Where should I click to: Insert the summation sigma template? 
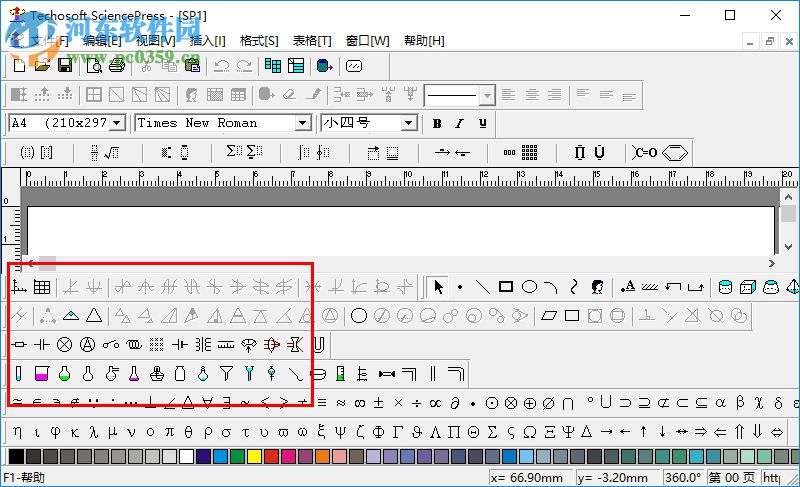point(234,151)
